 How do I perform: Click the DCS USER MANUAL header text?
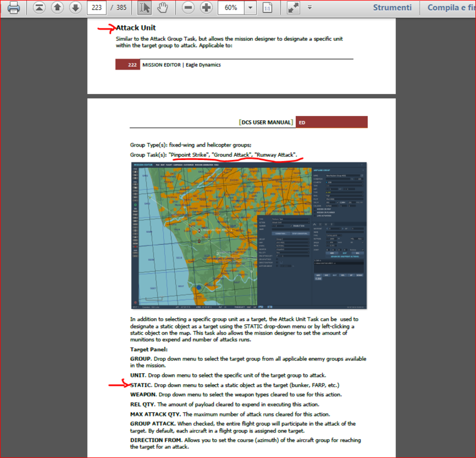[x=266, y=122]
